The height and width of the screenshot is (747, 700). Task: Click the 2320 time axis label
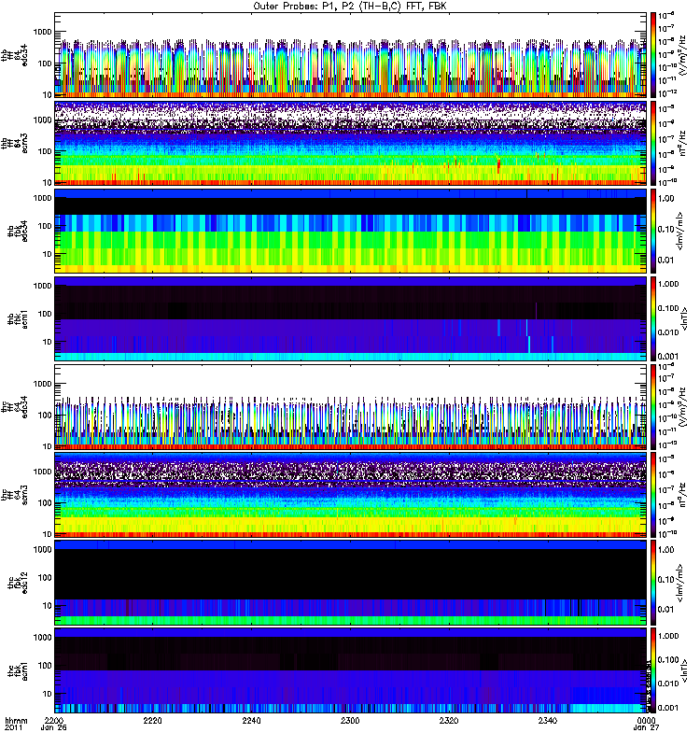coord(449,720)
